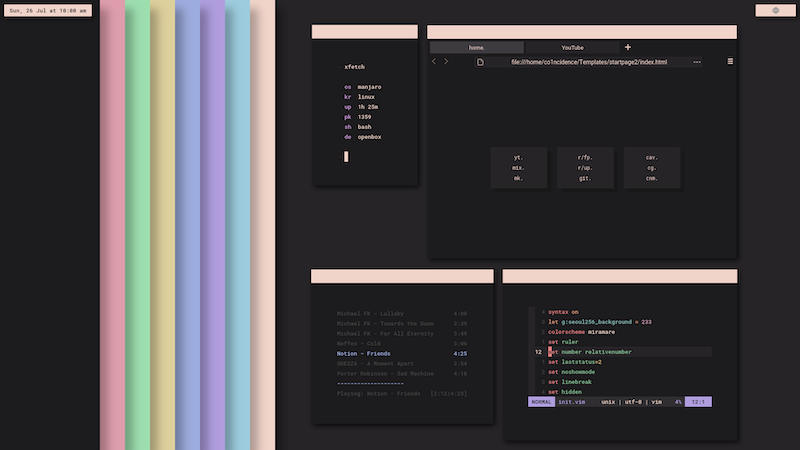The width and height of the screenshot is (800, 450).
Task: Click the music player window title bar
Action: point(402,277)
